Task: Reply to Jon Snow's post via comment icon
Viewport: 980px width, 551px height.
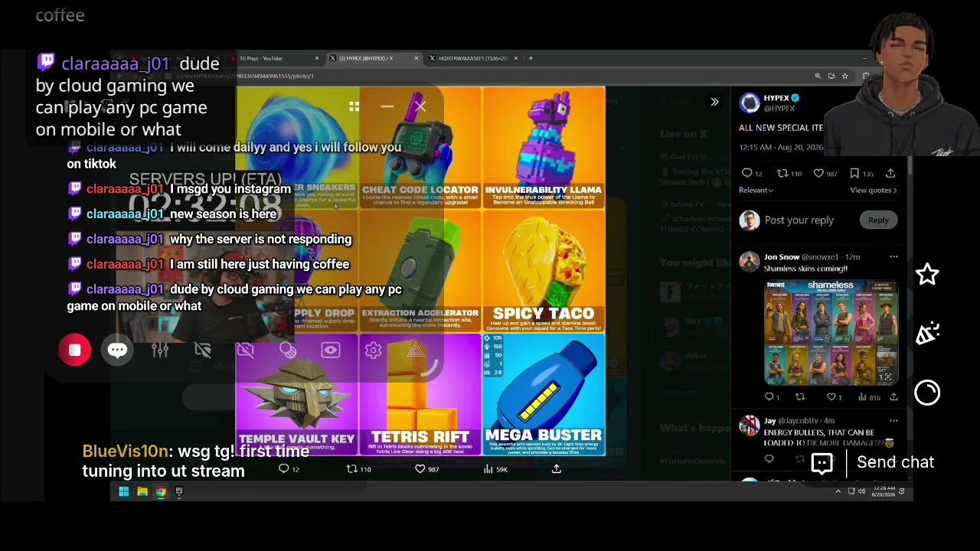Action: click(772, 397)
